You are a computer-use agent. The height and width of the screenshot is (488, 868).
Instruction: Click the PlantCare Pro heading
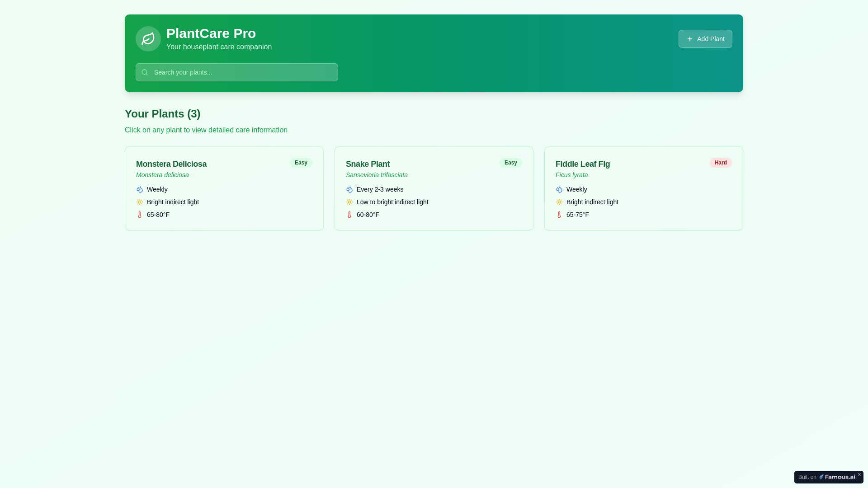tap(211, 33)
